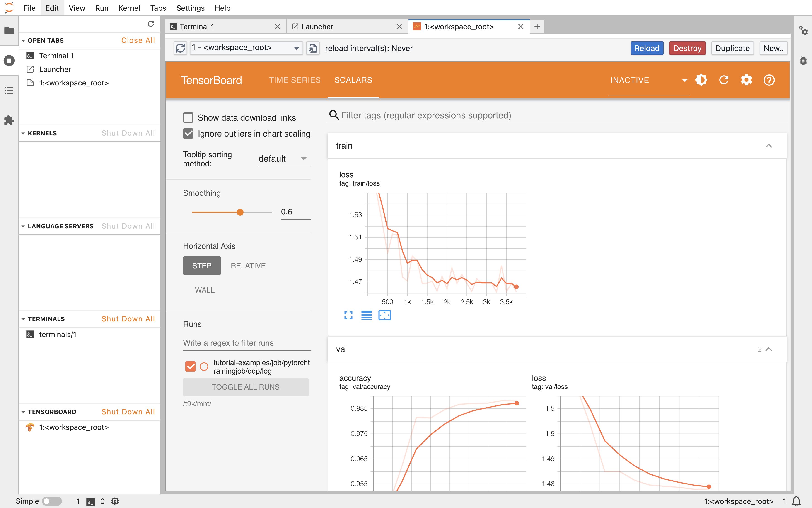812x508 pixels.
Task: Collapse the train scalars section
Action: pos(768,146)
